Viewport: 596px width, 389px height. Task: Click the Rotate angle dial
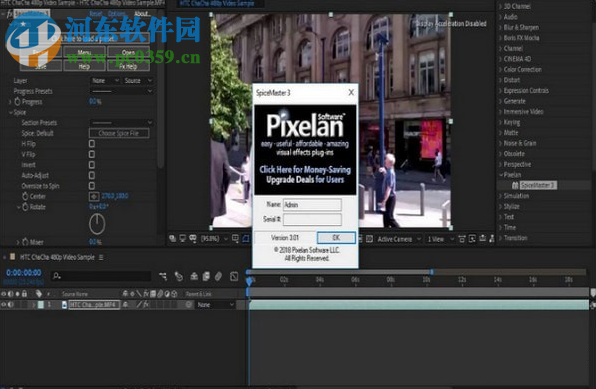[x=97, y=224]
